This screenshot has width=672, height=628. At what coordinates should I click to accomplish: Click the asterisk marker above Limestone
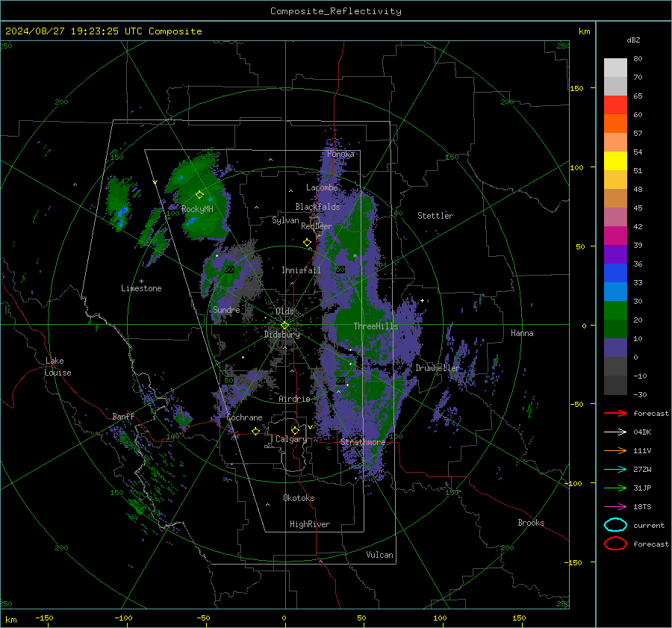click(141, 282)
